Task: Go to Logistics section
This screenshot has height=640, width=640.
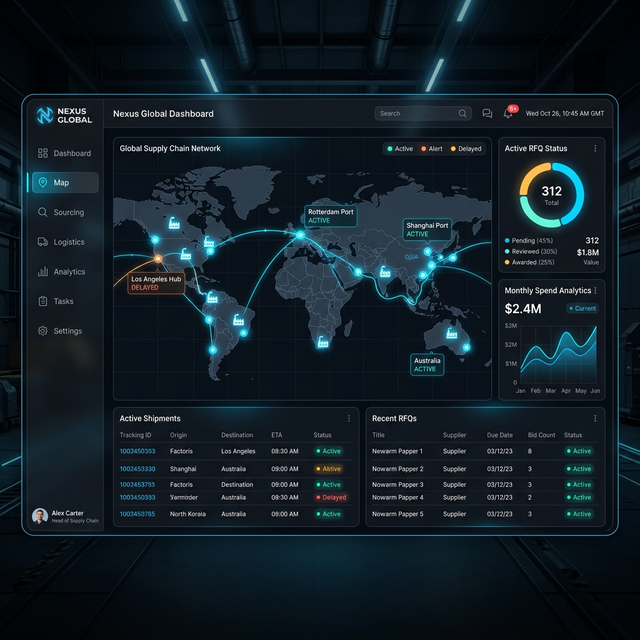Action: 64,242
